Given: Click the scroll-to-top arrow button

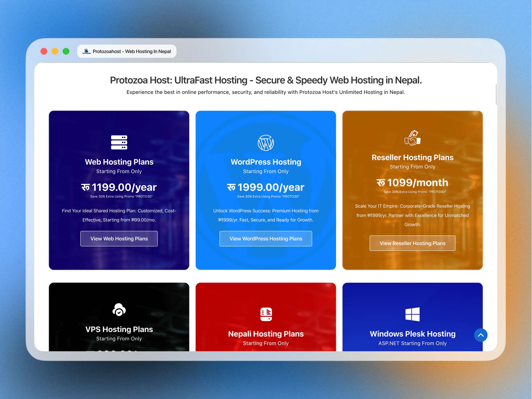Looking at the screenshot, I should [480, 335].
